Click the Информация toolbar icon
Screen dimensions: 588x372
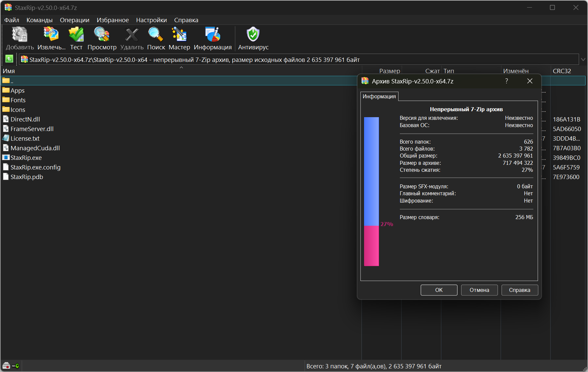click(213, 35)
